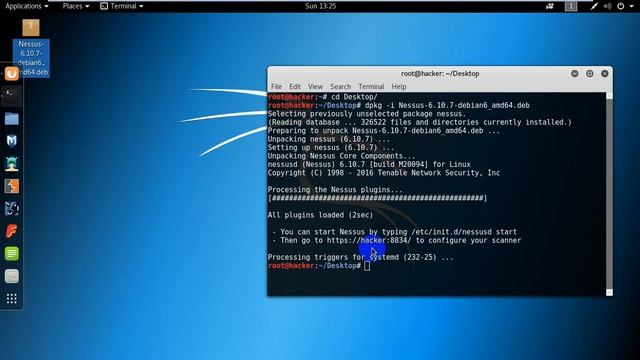This screenshot has width=640, height=360.
Task: Open the Places menu
Action: [76, 6]
